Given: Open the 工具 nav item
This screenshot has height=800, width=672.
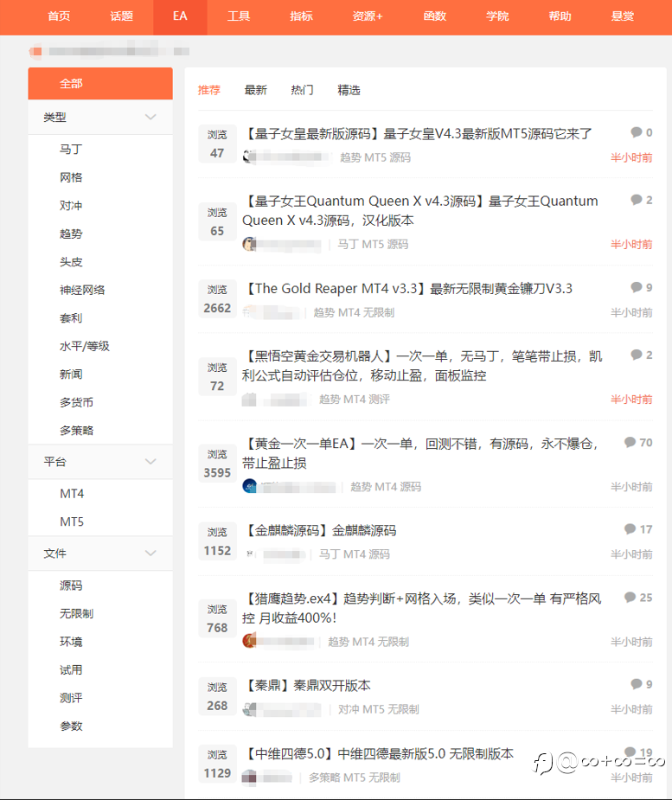Looking at the screenshot, I should pyautogui.click(x=239, y=16).
